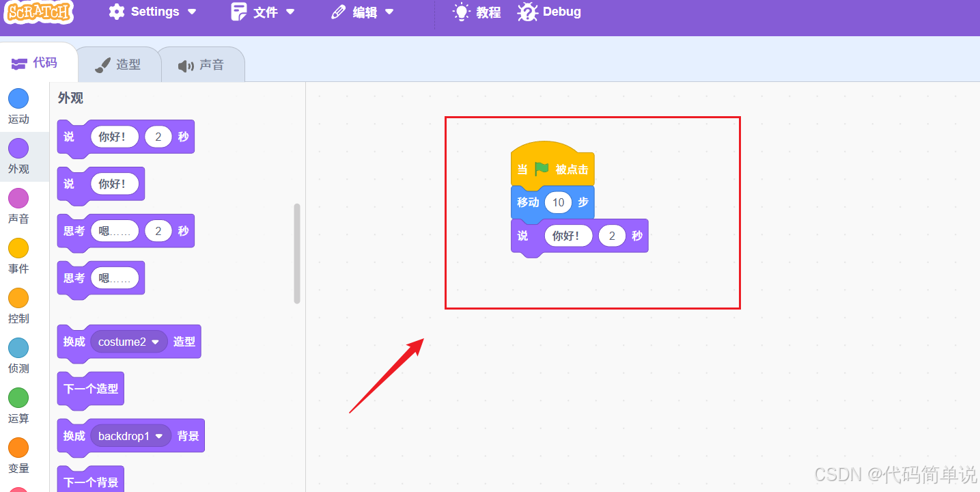The image size is (980, 492).
Task: Edit 你好! field in the short 说 block
Action: click(115, 184)
